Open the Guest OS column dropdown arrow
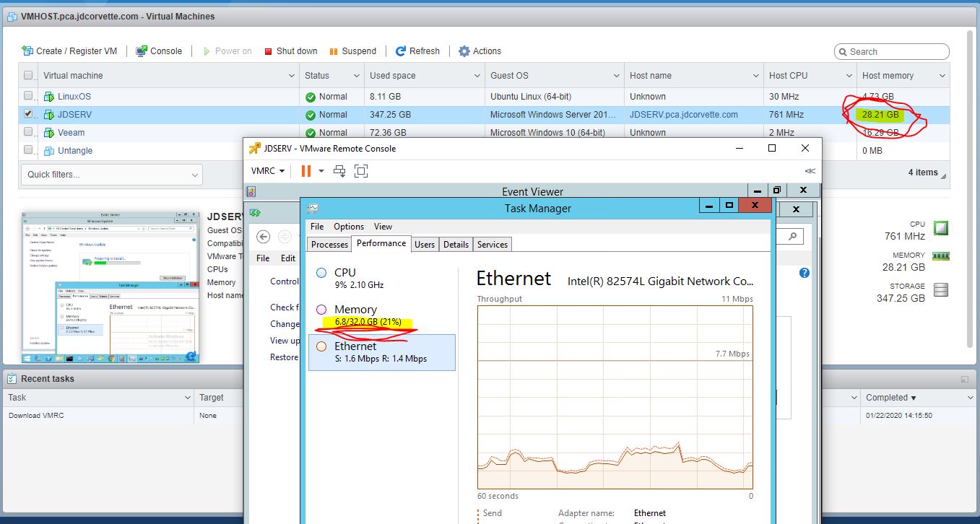 coord(617,76)
